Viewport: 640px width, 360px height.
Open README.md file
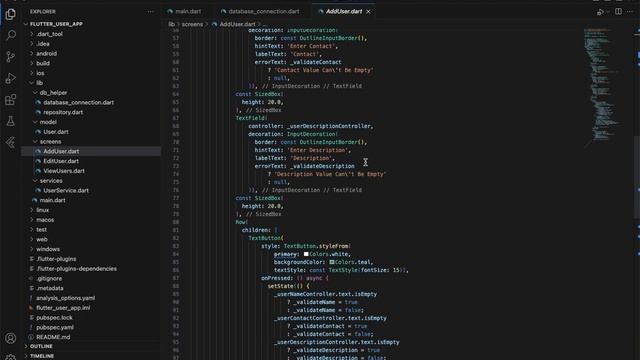(x=53, y=337)
